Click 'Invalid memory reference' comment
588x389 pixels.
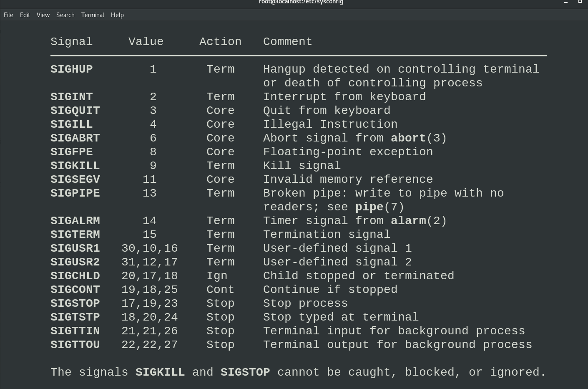tap(348, 179)
